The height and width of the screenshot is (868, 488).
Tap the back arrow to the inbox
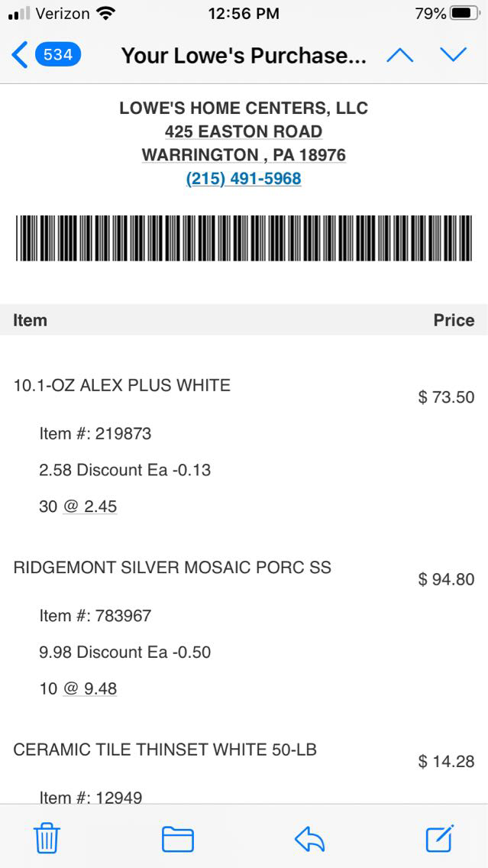point(20,55)
